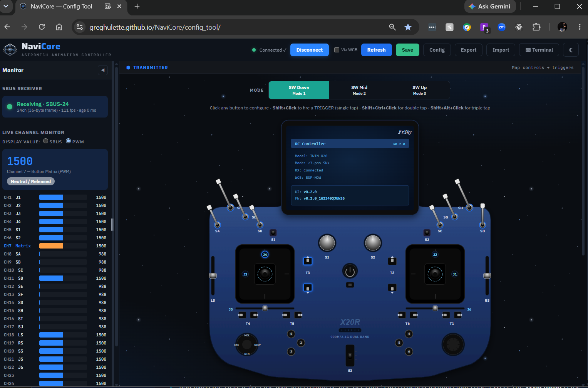Open the Chrome tab search dropdown
Image resolution: width=588 pixels, height=388 pixels.
tap(6, 6)
